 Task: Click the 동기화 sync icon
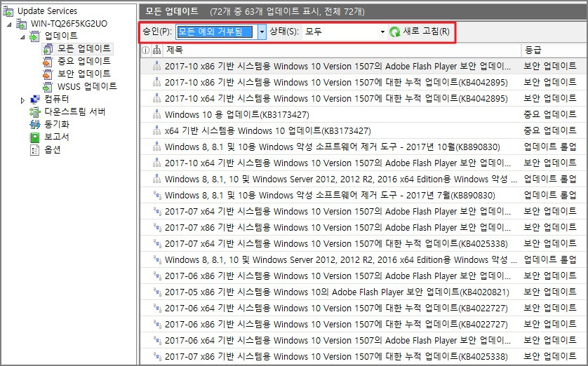(35, 124)
